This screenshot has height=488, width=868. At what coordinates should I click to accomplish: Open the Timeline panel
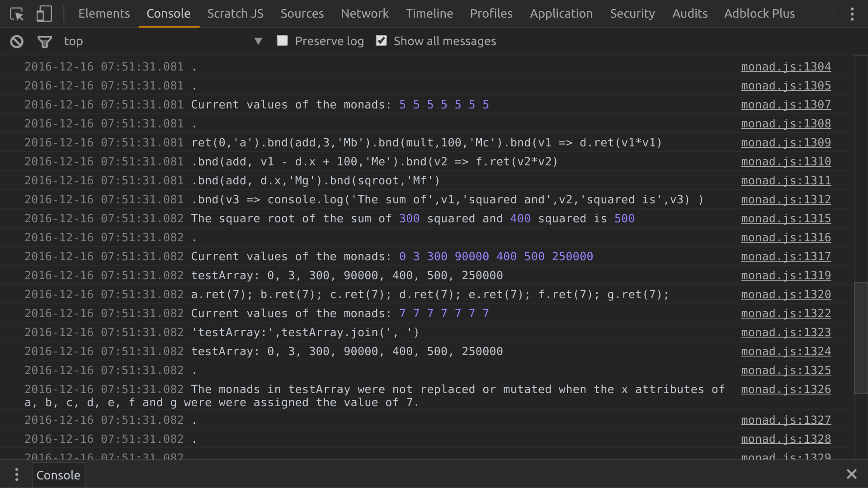click(429, 13)
